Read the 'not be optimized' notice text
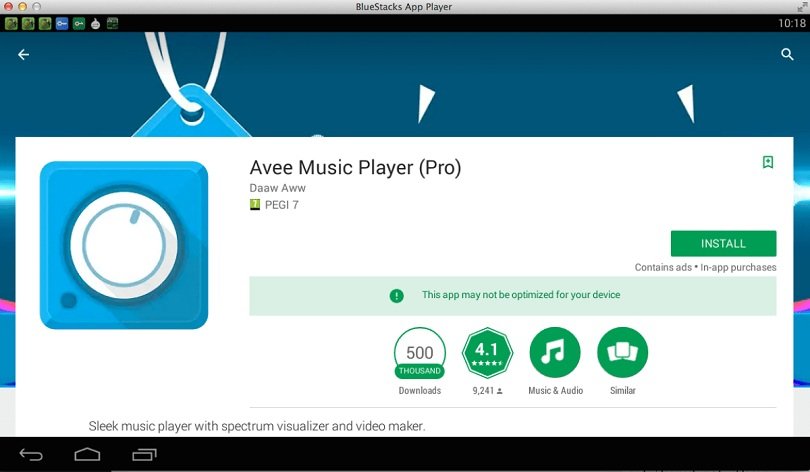The width and height of the screenshot is (810, 472). click(521, 295)
